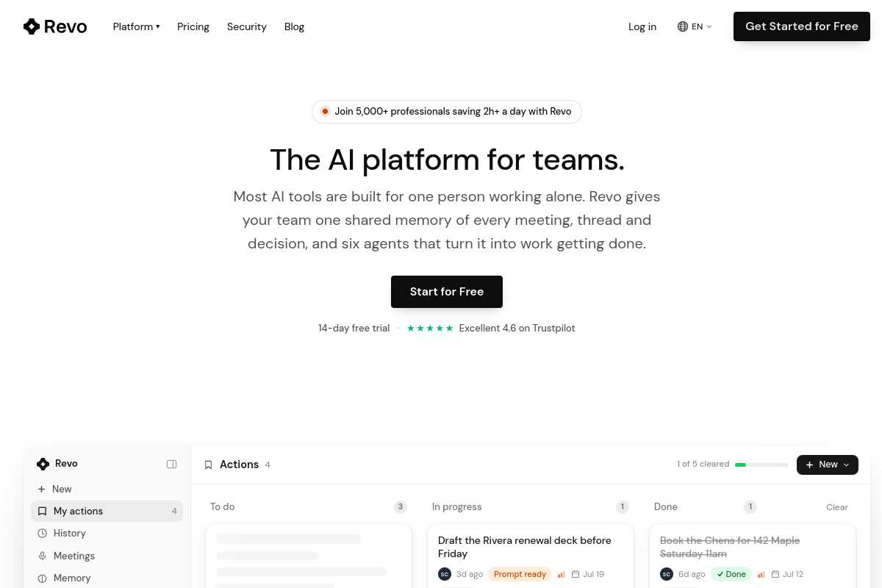Click the cleared actions progress bar

click(x=761, y=465)
